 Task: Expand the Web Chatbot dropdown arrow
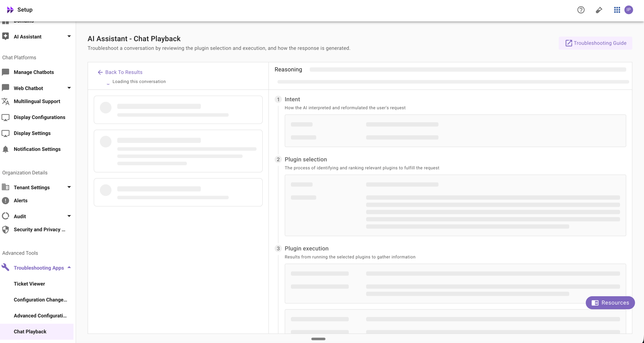click(69, 88)
